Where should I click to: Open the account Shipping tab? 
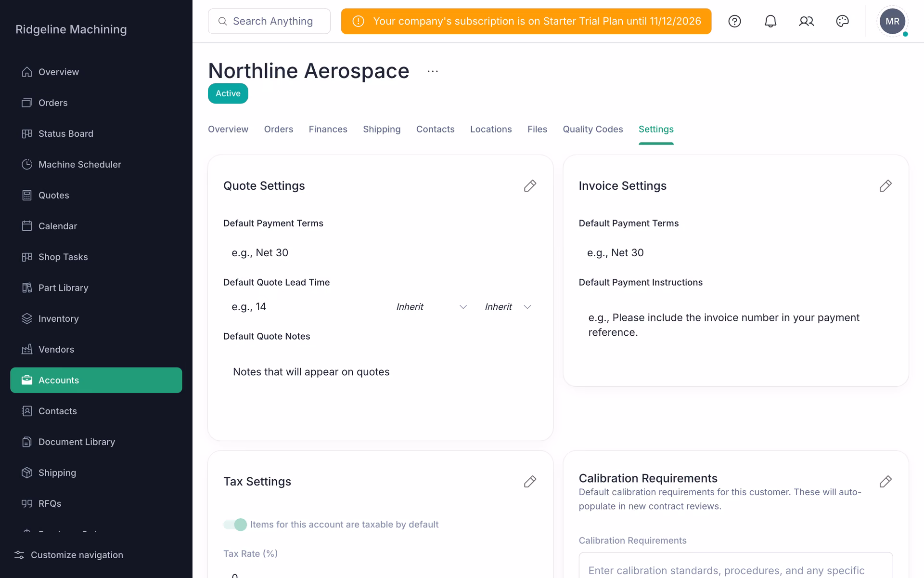click(382, 129)
